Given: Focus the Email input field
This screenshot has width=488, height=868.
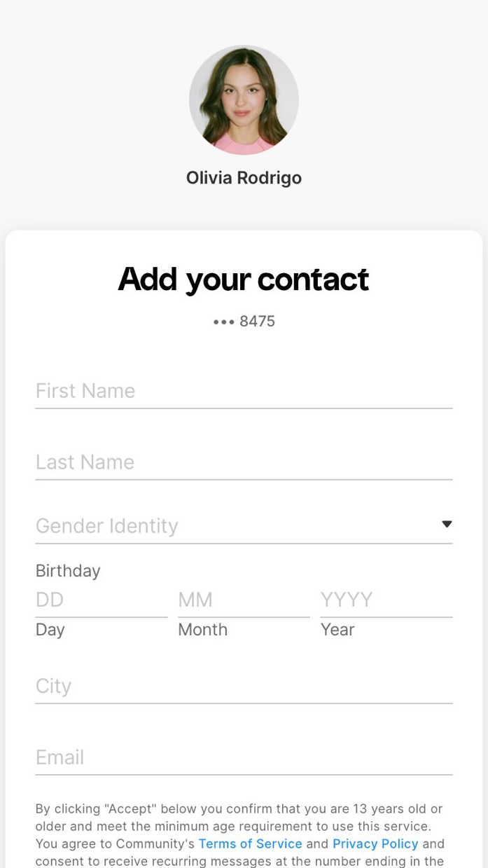Looking at the screenshot, I should point(244,758).
